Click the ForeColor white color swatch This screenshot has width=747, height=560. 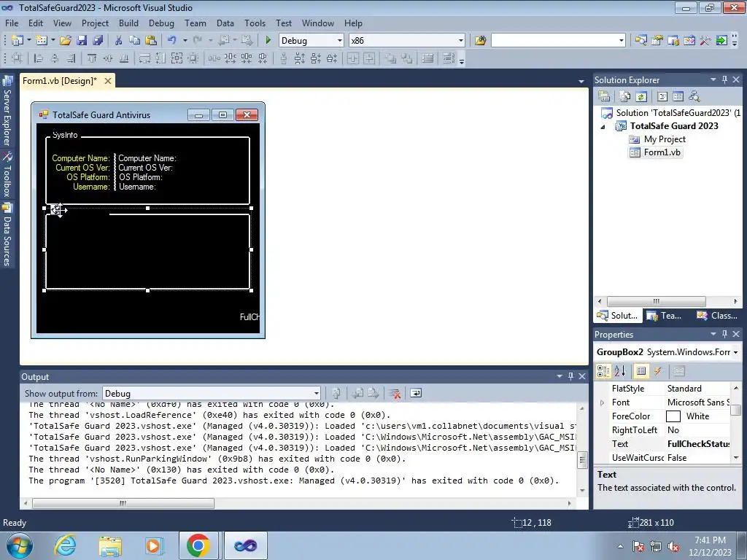(673, 416)
